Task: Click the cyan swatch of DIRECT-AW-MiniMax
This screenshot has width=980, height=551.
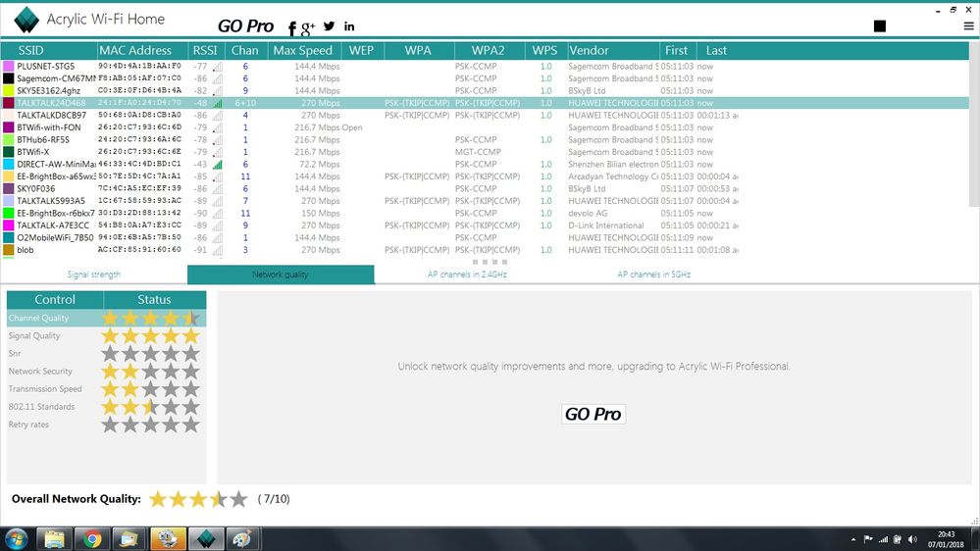Action: (8, 165)
